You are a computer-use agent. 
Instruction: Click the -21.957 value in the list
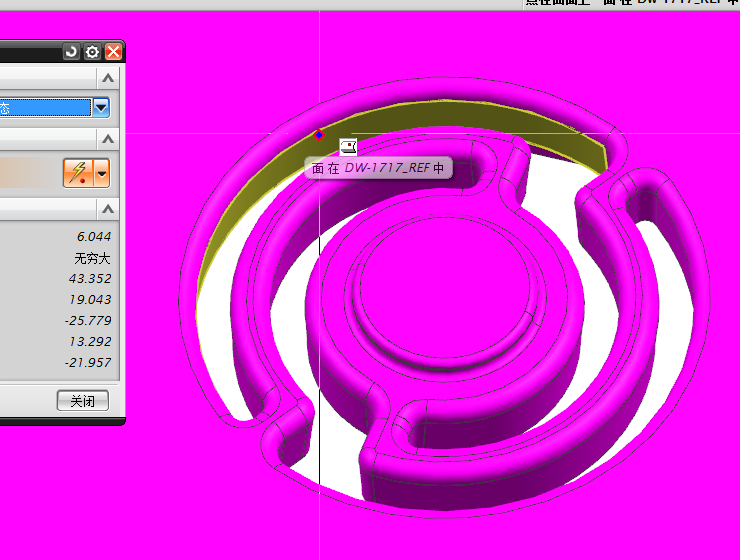[x=88, y=363]
